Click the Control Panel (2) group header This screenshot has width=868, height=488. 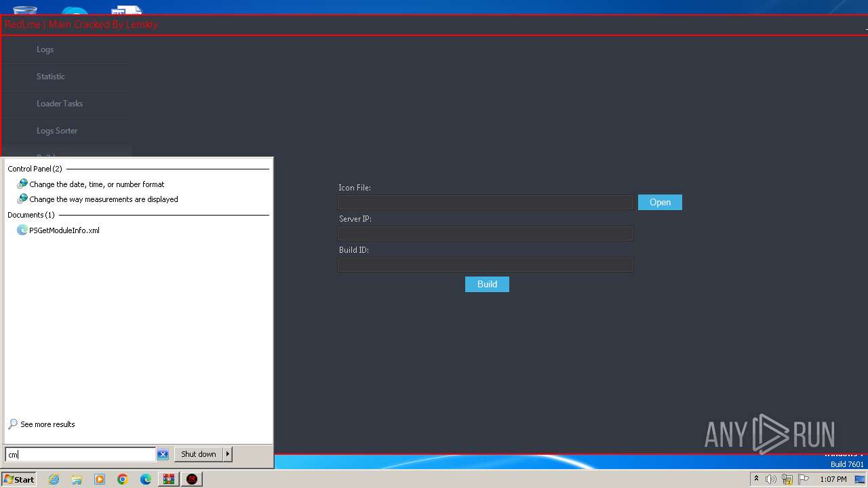click(35, 169)
